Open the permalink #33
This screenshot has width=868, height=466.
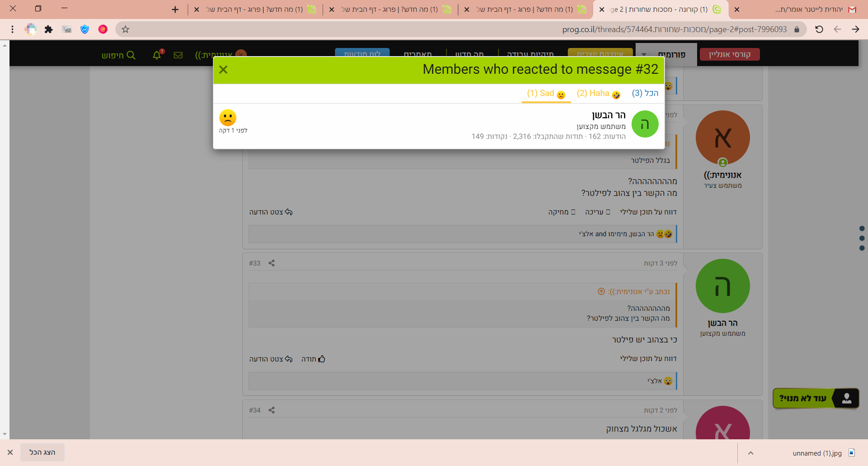tap(255, 263)
